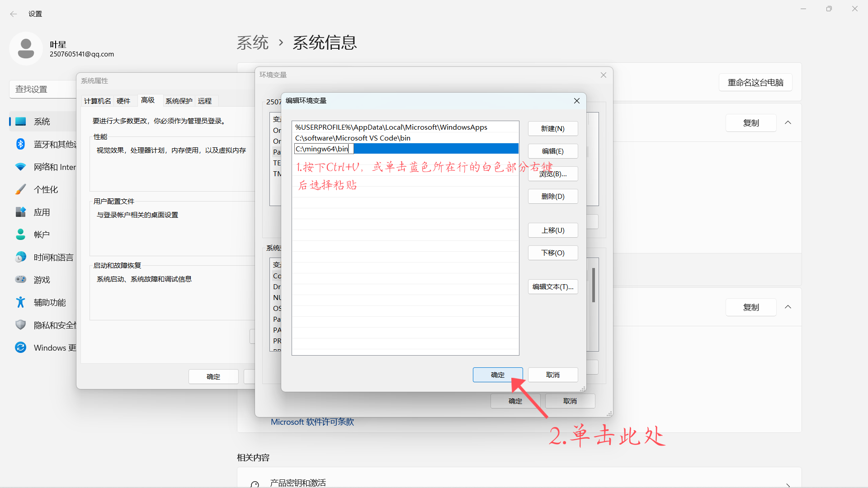Collapse the lower 复制 section chevron
The width and height of the screenshot is (868, 488).
[x=788, y=307]
